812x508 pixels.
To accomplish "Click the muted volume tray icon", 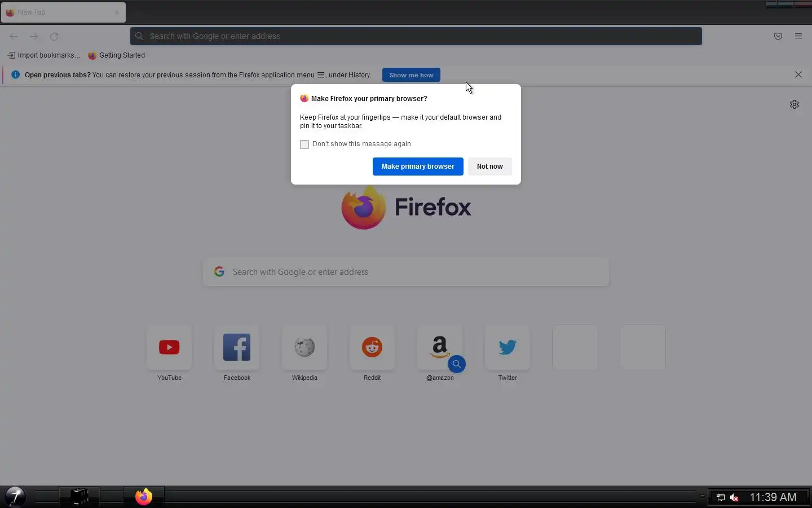I will [734, 497].
